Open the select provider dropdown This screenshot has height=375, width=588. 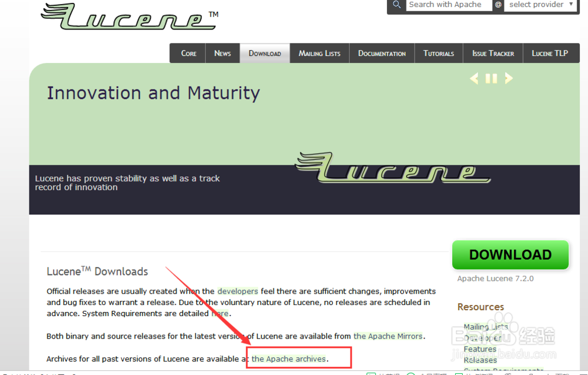point(540,5)
